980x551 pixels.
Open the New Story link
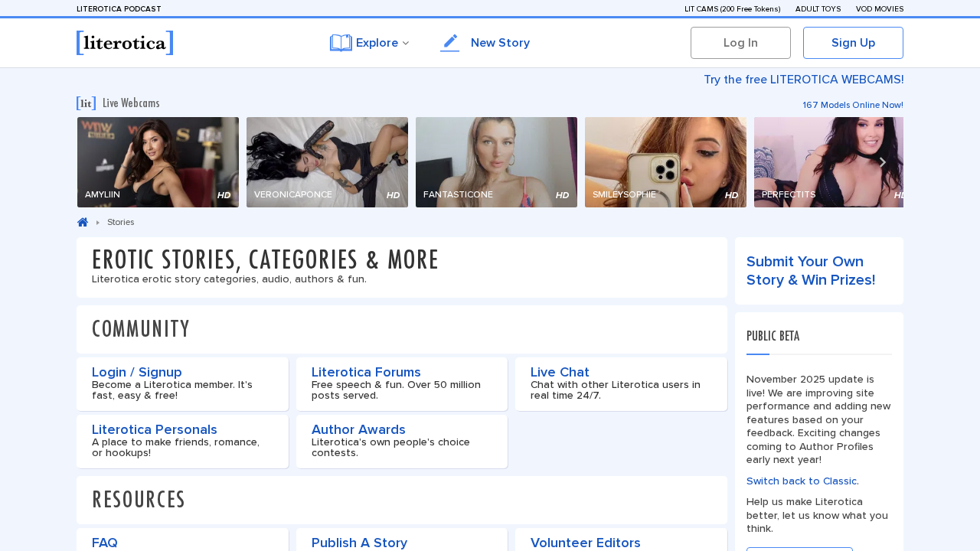tap(500, 43)
